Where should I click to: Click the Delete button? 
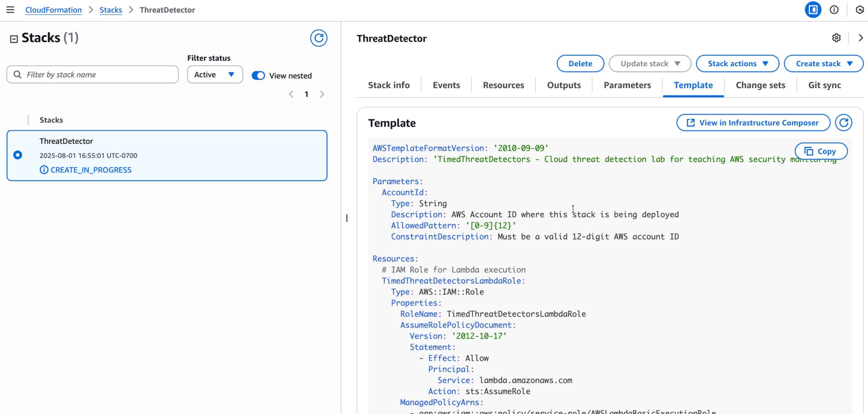coord(580,63)
